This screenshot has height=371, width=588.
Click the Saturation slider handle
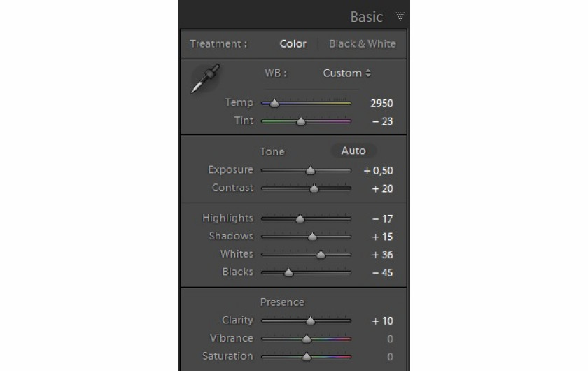point(306,357)
